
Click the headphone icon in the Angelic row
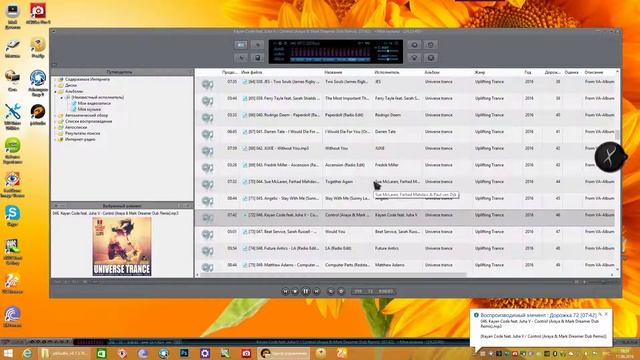(207, 201)
